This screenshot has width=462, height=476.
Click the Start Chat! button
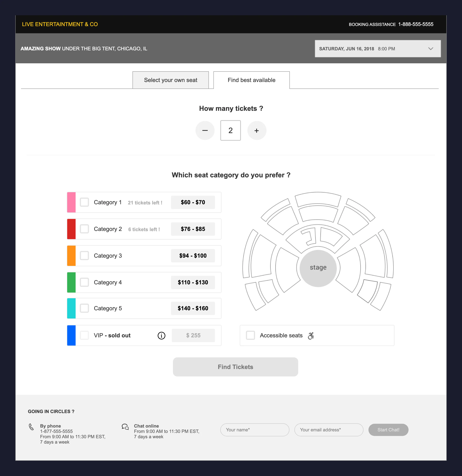pos(388,430)
